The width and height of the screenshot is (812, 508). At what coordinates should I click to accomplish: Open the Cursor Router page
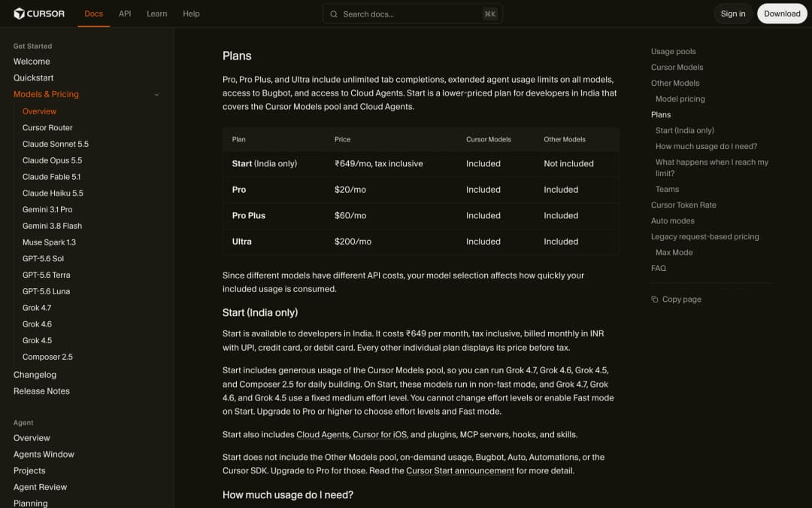point(47,127)
